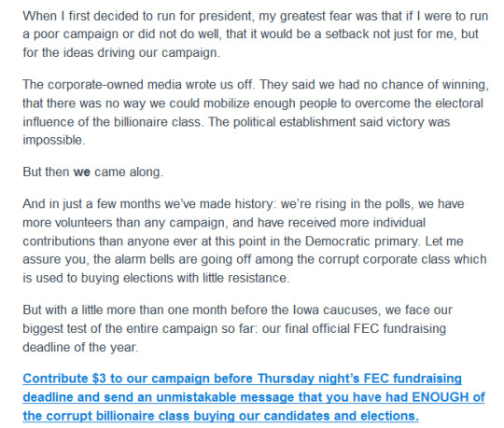Click the link line ending "candidates and elections."
This screenshot has width=504, height=428.
tap(221, 416)
